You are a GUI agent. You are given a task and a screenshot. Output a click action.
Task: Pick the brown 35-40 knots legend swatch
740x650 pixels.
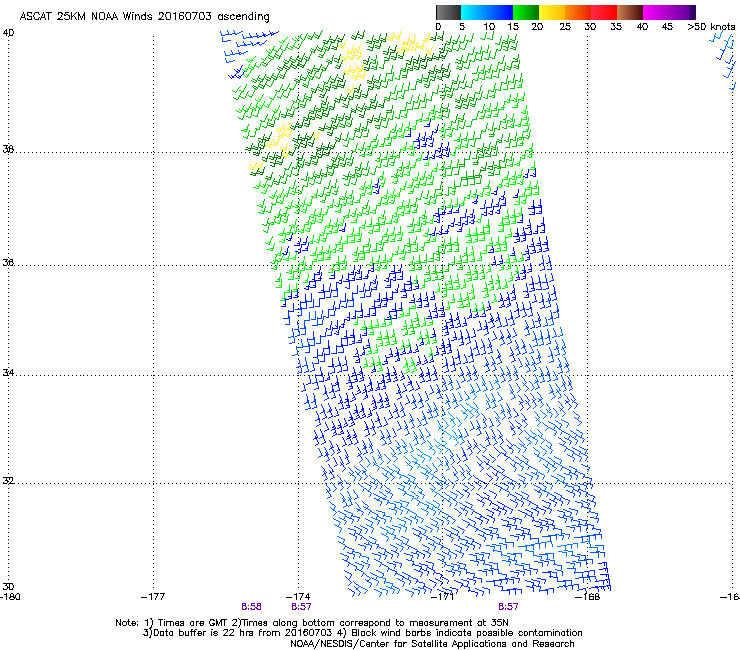coord(630,12)
